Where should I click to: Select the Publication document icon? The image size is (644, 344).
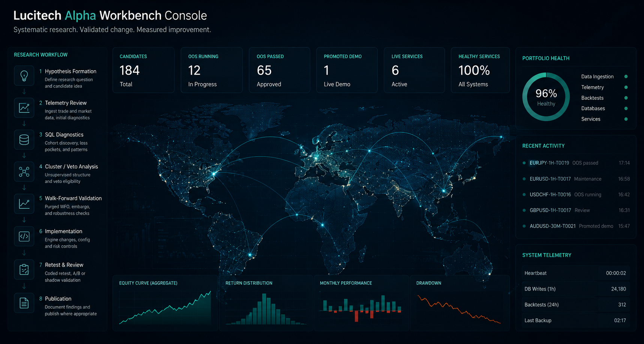coord(24,303)
